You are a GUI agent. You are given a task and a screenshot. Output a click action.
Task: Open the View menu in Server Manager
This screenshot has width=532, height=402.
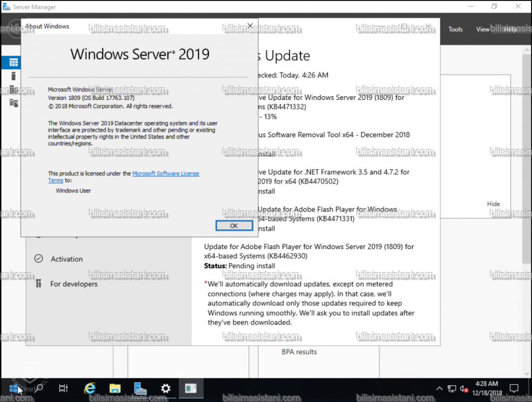[x=483, y=29]
